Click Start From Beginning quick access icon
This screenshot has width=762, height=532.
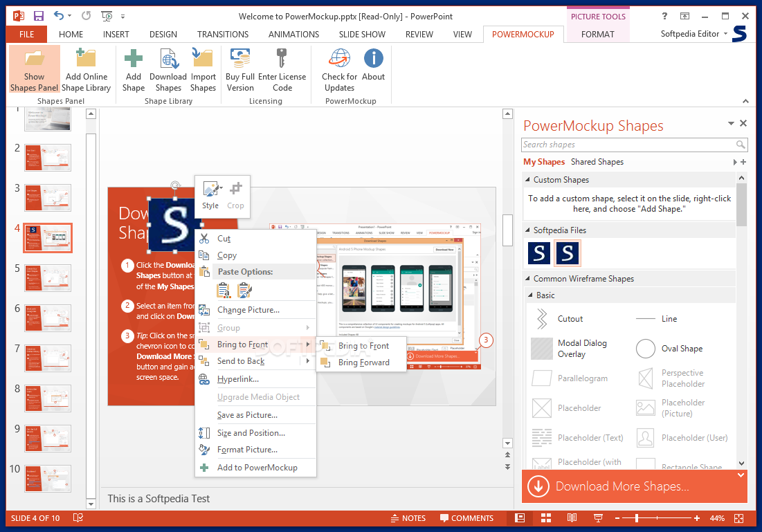107,16
